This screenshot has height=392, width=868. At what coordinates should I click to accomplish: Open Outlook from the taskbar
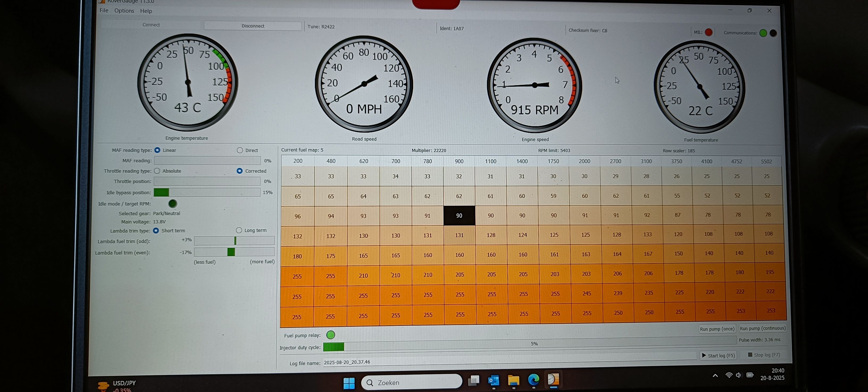pyautogui.click(x=494, y=381)
